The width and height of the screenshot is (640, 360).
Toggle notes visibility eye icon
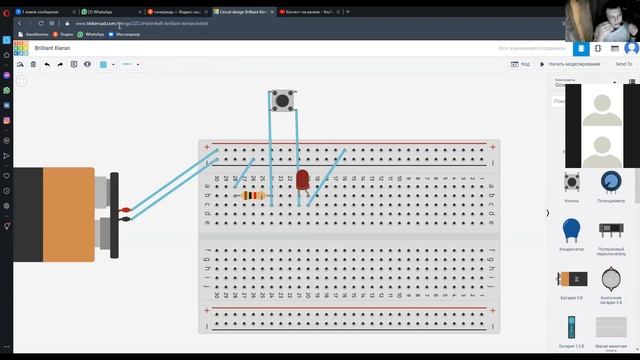(87, 64)
